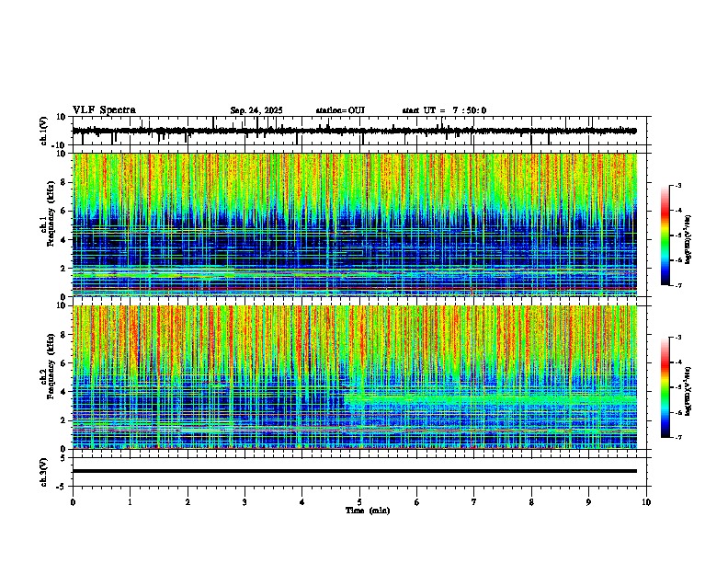Image resolution: width=728 pixels, height=563 pixels.
Task: Click the ch.3 flat voltage trace
Action: pyautogui.click(x=354, y=471)
